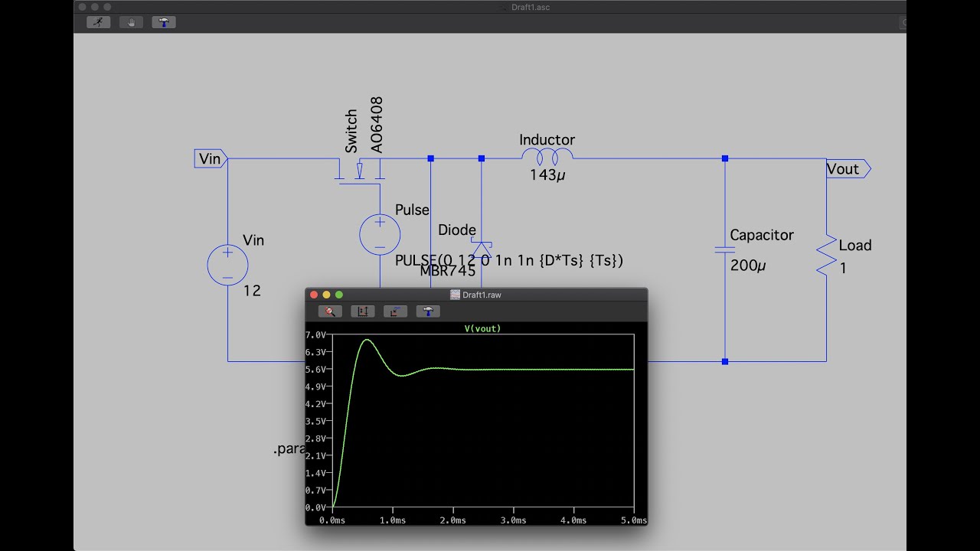Click the 'Pulse' source name

(412, 210)
